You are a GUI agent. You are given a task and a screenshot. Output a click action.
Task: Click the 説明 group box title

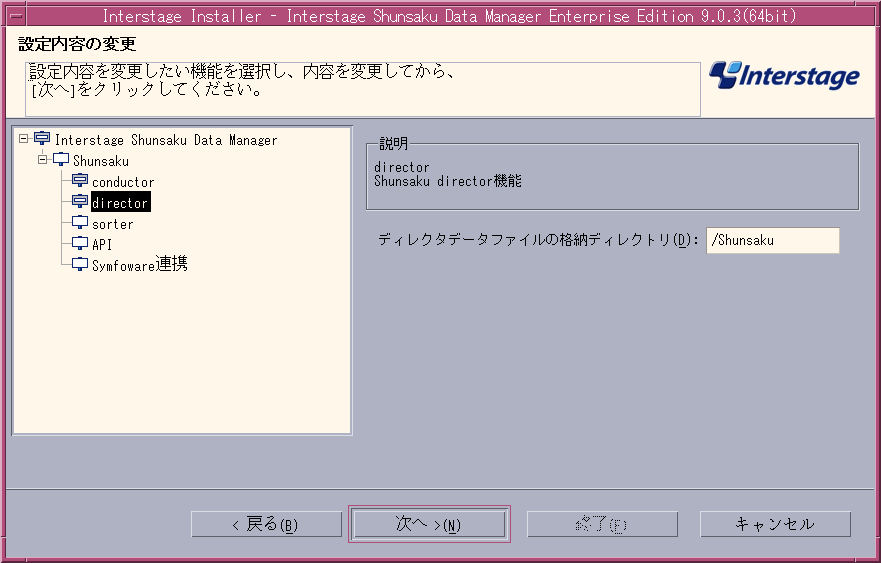[x=393, y=144]
